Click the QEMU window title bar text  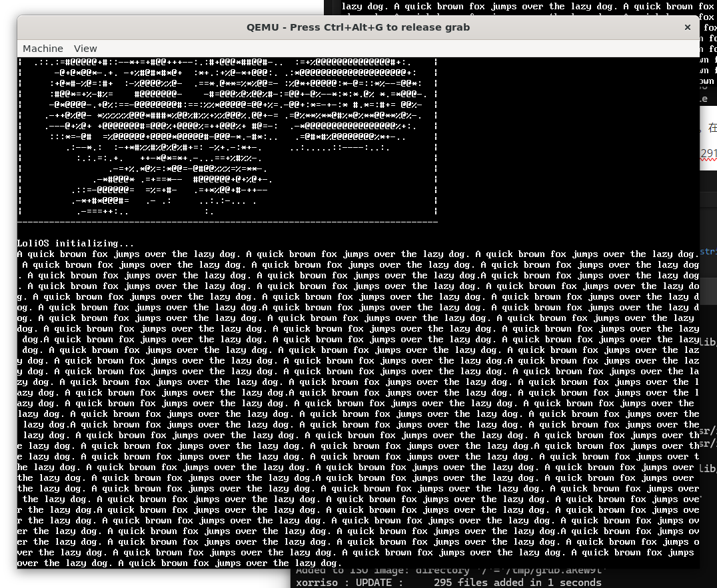point(358,27)
